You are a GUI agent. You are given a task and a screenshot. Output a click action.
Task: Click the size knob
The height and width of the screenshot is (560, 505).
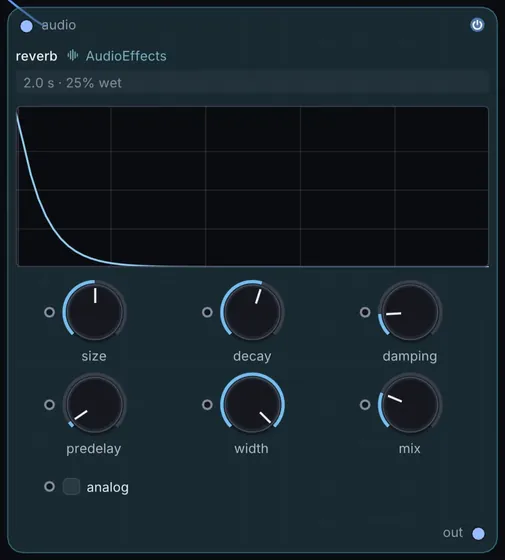tap(95, 312)
